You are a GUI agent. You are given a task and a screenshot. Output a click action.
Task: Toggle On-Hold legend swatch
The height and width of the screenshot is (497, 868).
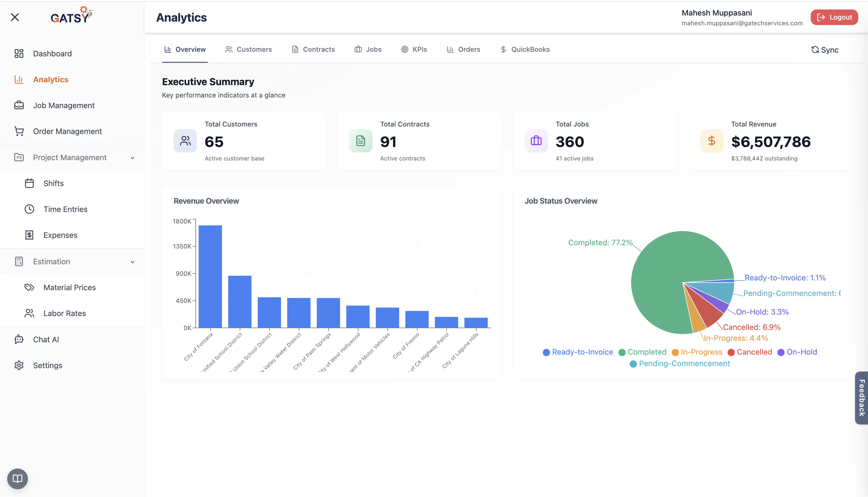pyautogui.click(x=781, y=352)
